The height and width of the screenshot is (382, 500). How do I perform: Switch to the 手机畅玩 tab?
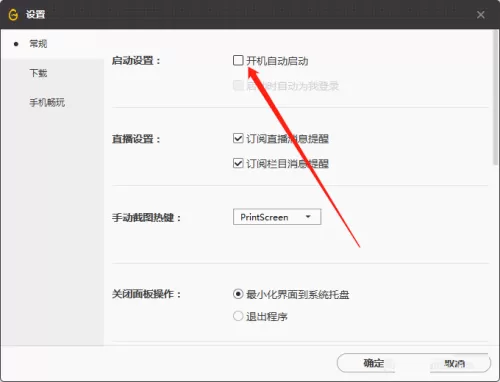point(47,102)
